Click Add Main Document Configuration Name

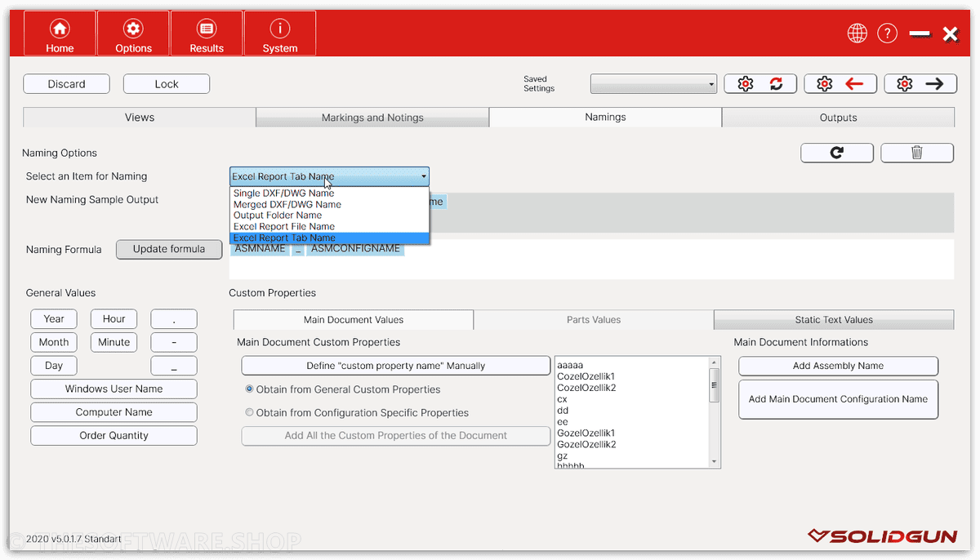[838, 399]
